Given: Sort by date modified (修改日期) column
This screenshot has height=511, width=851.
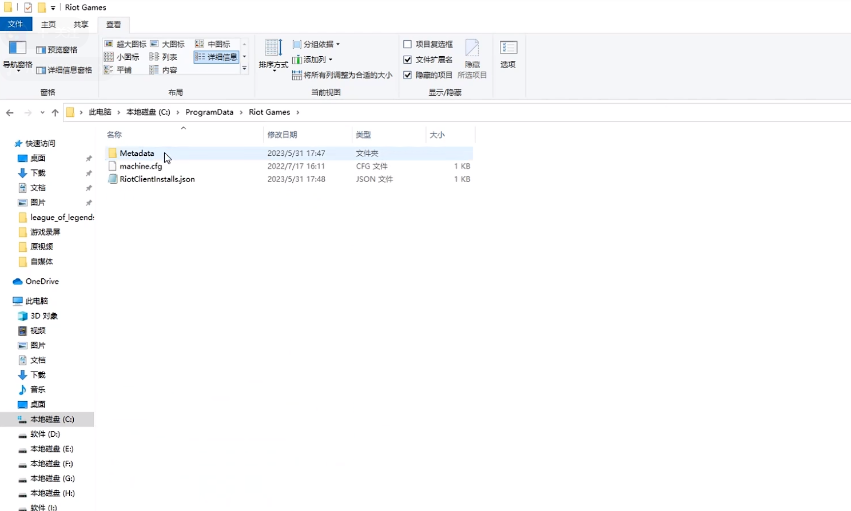Looking at the screenshot, I should tap(308, 135).
